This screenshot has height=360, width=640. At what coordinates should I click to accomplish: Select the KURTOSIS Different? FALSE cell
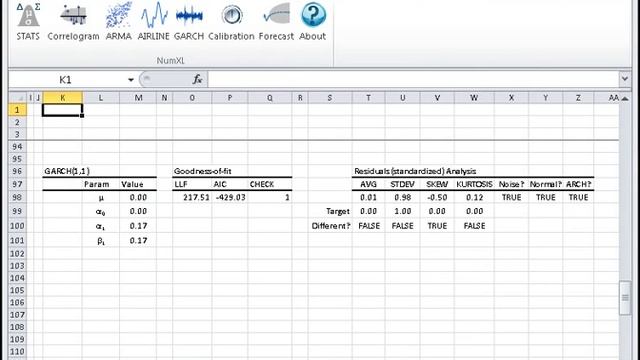pyautogui.click(x=474, y=226)
